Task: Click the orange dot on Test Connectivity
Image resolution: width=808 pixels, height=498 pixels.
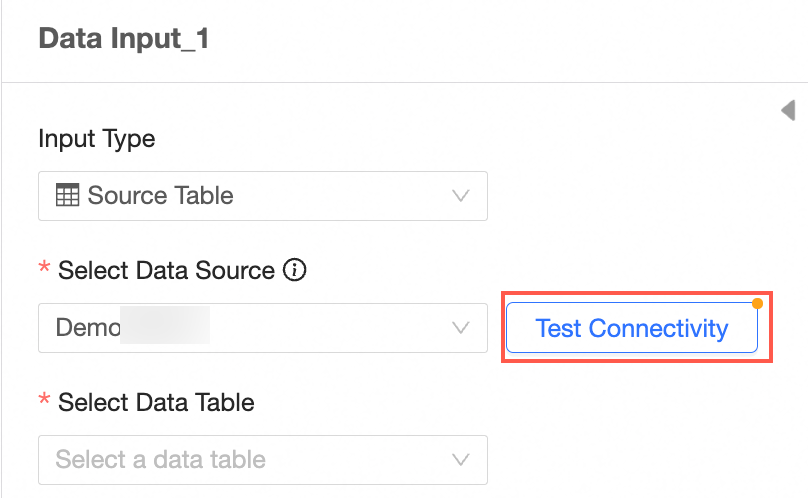Action: [x=757, y=303]
